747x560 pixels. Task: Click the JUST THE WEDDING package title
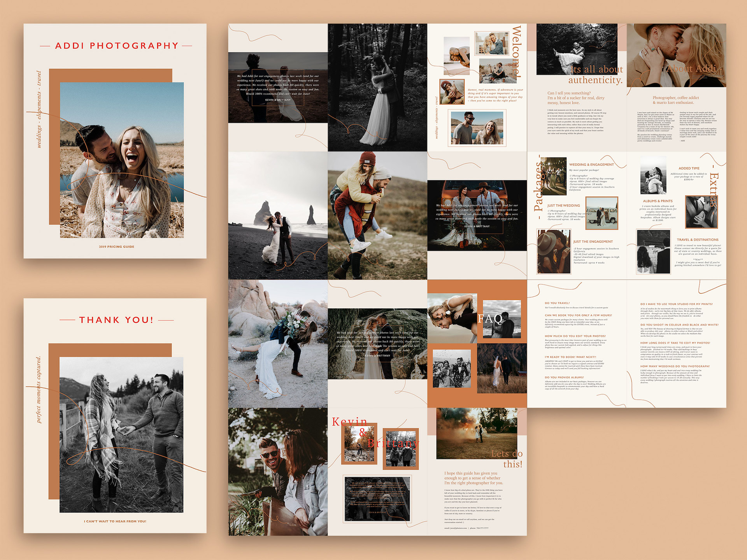coord(563,205)
